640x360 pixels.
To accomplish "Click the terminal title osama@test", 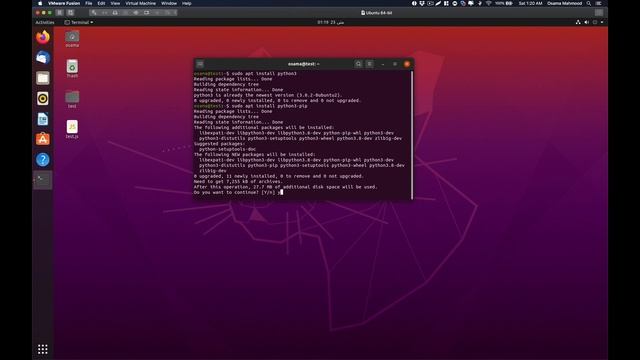I will point(303,64).
